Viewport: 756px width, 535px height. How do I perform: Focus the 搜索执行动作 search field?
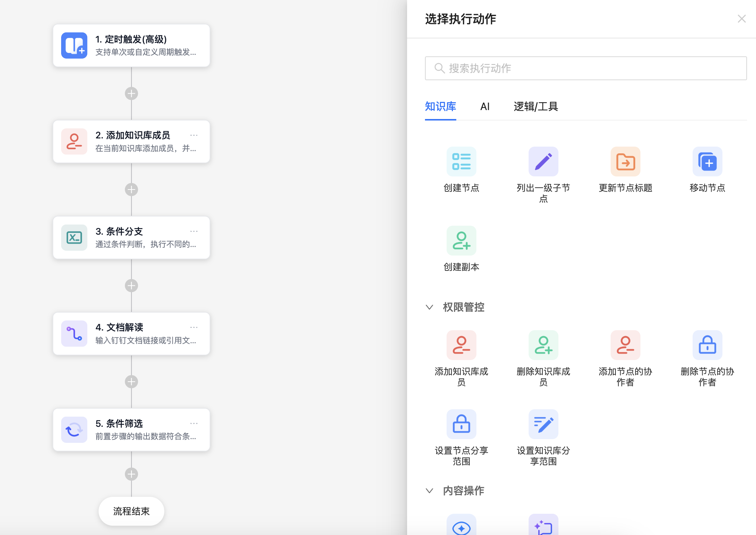tap(586, 68)
